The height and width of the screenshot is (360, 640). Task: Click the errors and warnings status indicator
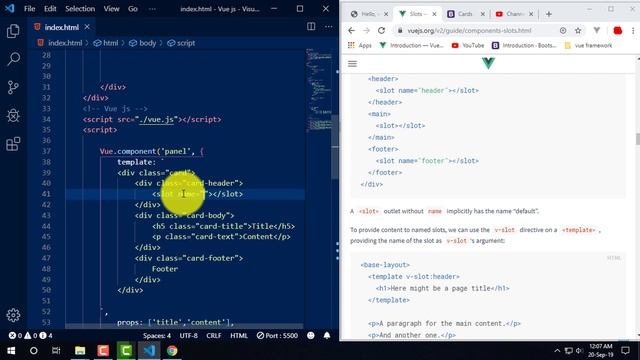coord(31,336)
